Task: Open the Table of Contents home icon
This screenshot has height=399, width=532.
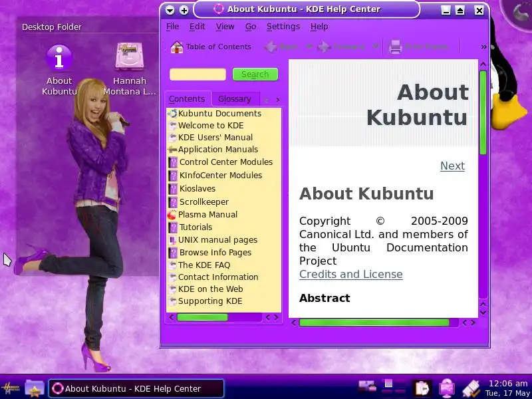Action: [x=176, y=47]
